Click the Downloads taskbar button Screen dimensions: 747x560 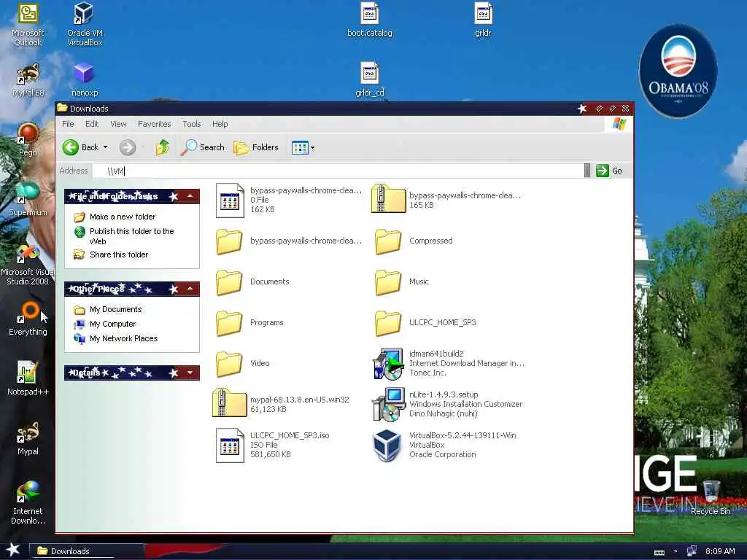(87, 551)
